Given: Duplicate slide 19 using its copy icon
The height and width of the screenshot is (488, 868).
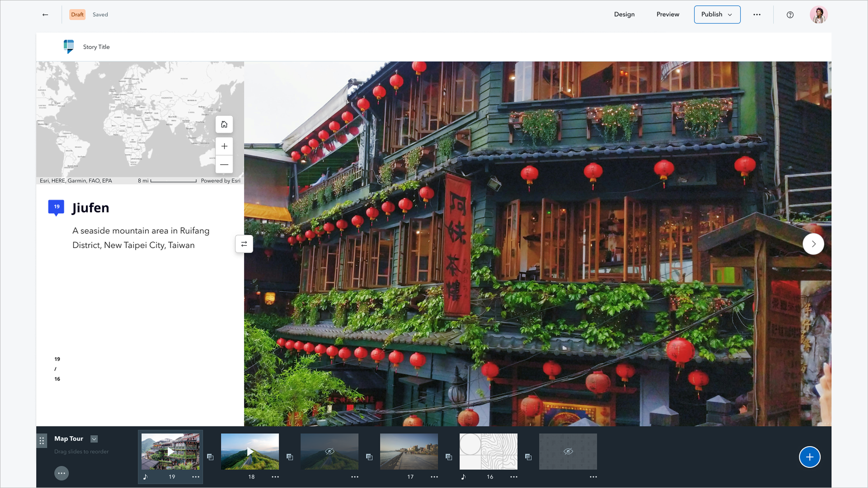Looking at the screenshot, I should [210, 457].
